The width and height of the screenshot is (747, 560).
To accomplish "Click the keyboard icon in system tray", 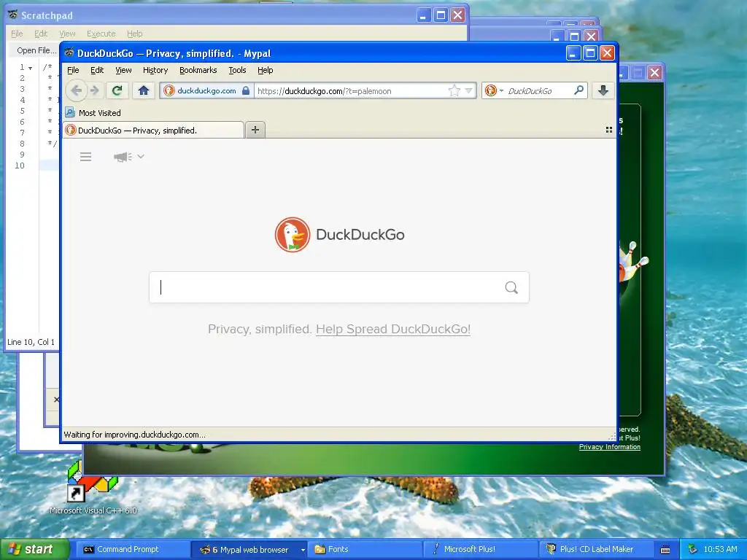I will point(665,550).
